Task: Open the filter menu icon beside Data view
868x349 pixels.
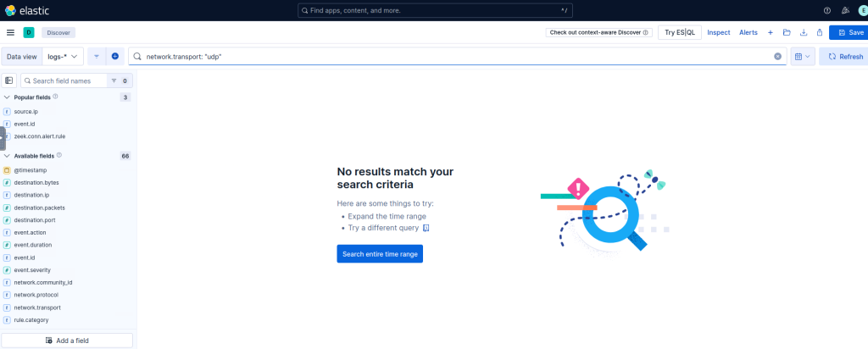Action: [96, 56]
